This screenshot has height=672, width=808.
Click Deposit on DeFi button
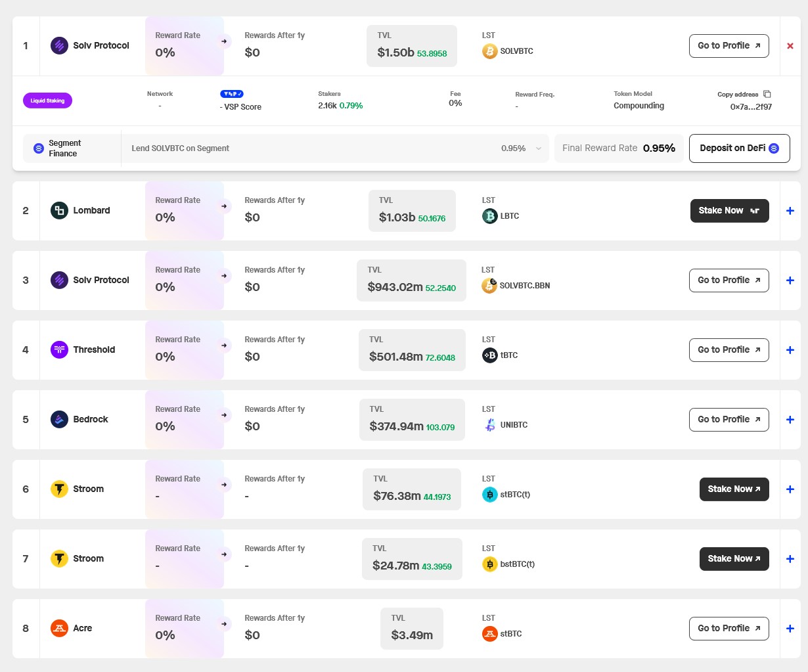point(739,148)
